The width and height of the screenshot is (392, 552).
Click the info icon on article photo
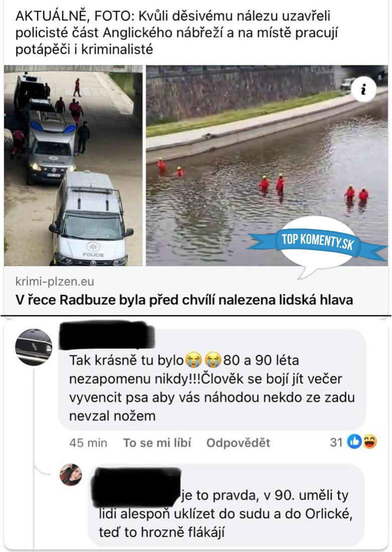click(x=363, y=89)
